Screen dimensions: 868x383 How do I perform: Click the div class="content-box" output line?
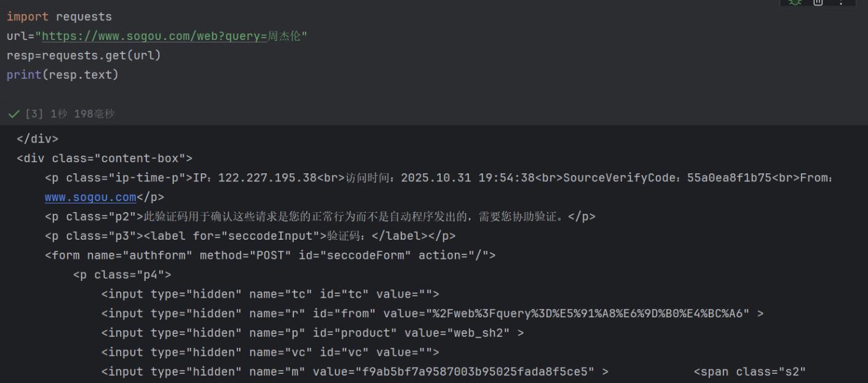click(105, 159)
